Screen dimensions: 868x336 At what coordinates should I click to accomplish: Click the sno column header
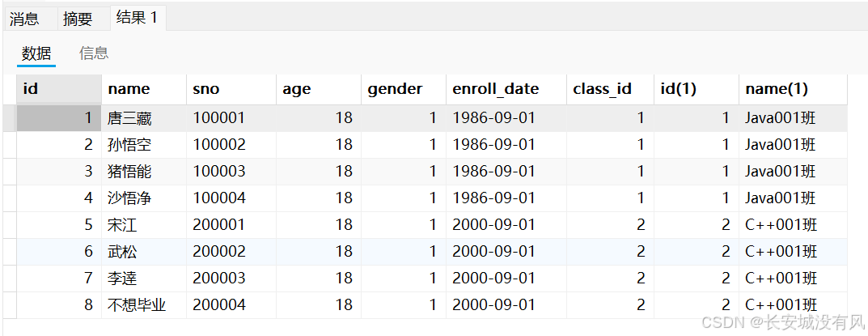click(x=206, y=89)
